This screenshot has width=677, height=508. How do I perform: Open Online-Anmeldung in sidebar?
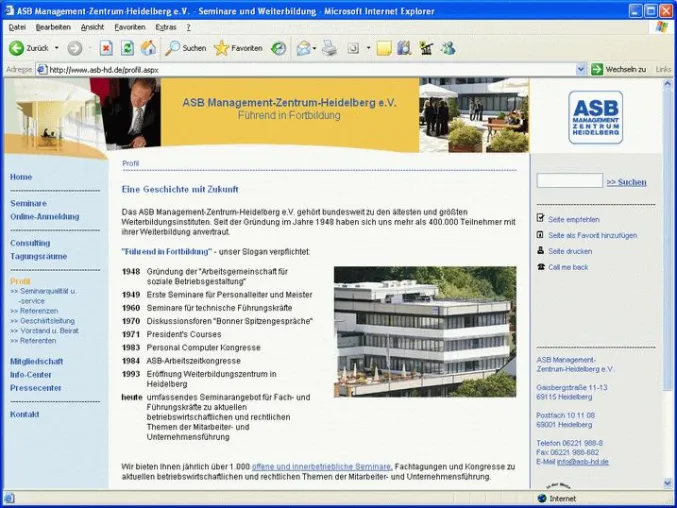point(44,217)
